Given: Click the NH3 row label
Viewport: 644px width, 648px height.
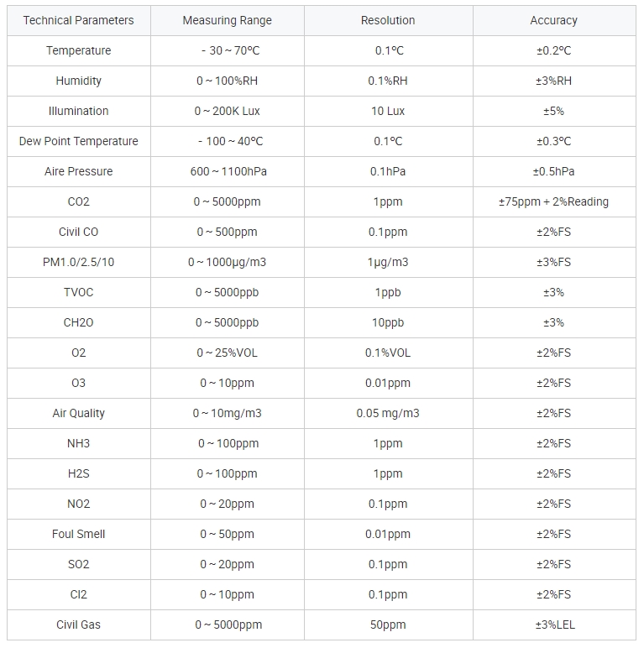Looking at the screenshot, I should 78,443.
